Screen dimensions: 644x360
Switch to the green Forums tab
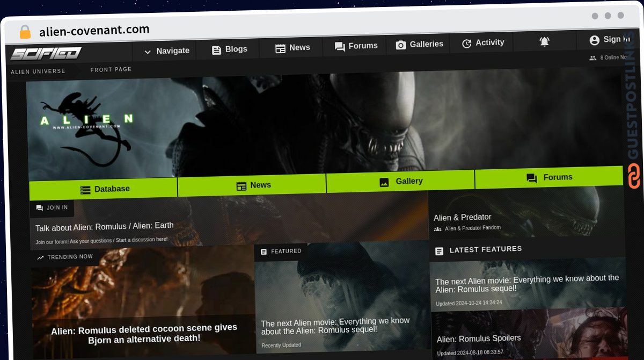(549, 178)
